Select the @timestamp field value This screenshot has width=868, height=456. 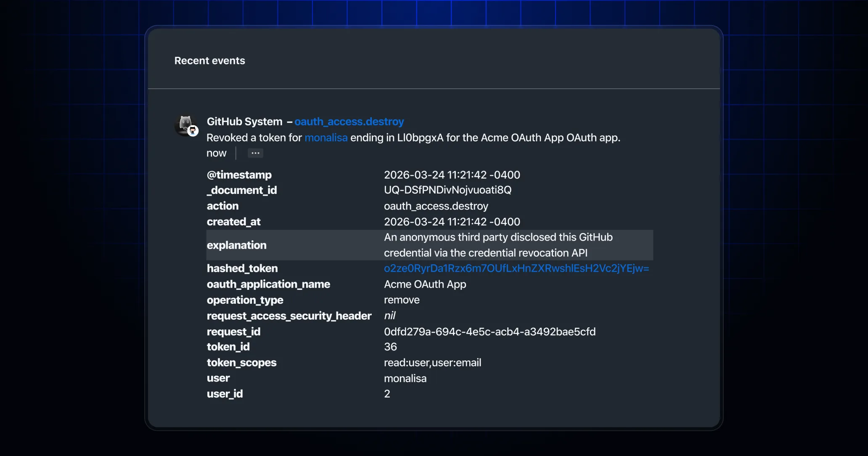pyautogui.click(x=452, y=175)
